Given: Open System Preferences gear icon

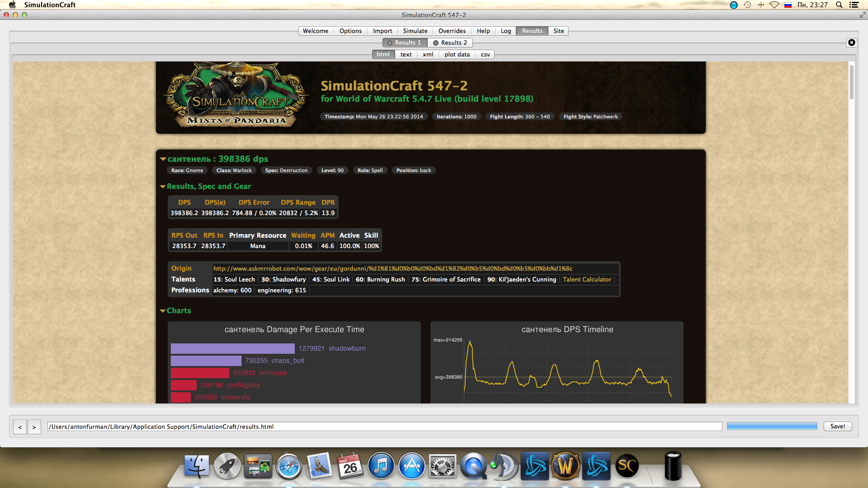Looking at the screenshot, I should (x=443, y=466).
